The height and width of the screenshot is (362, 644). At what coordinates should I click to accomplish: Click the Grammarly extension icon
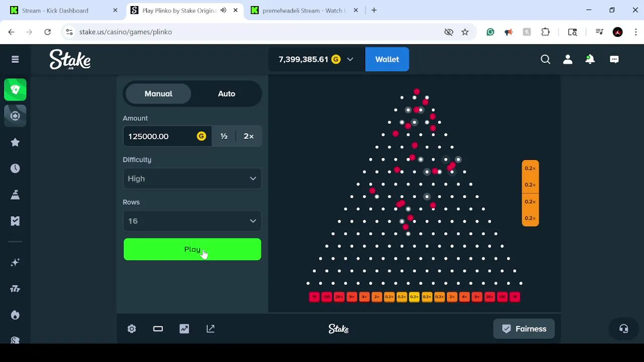[x=490, y=32]
